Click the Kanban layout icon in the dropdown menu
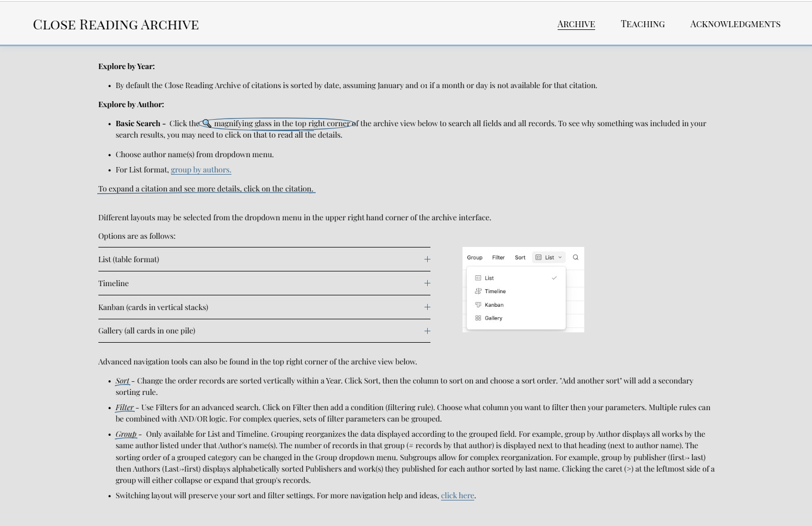Screen dimensions: 812x526 pyautogui.click(x=478, y=305)
